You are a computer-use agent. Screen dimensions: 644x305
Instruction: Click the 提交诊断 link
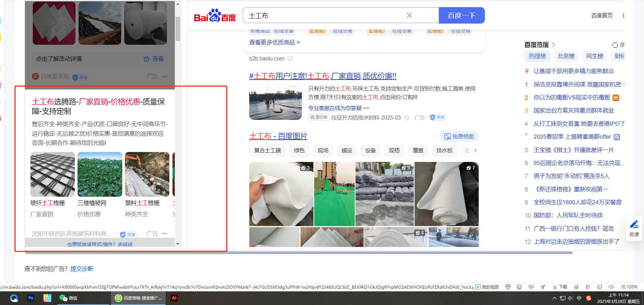pyautogui.click(x=82, y=269)
